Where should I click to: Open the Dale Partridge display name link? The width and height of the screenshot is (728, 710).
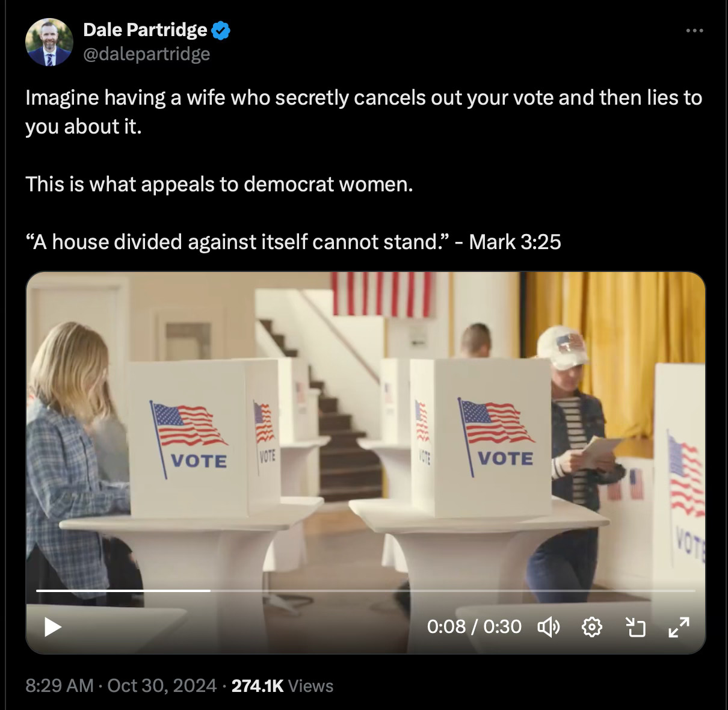pos(145,29)
